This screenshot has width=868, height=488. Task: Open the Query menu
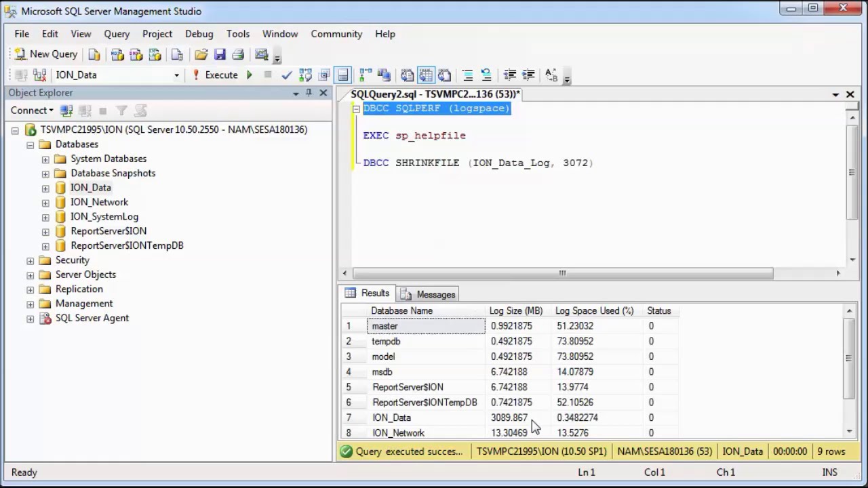coord(117,34)
